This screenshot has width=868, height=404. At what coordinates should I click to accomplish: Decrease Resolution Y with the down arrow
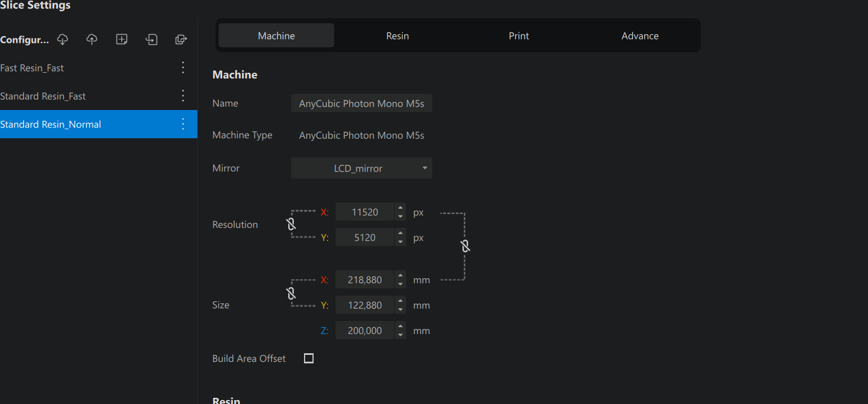click(x=400, y=242)
